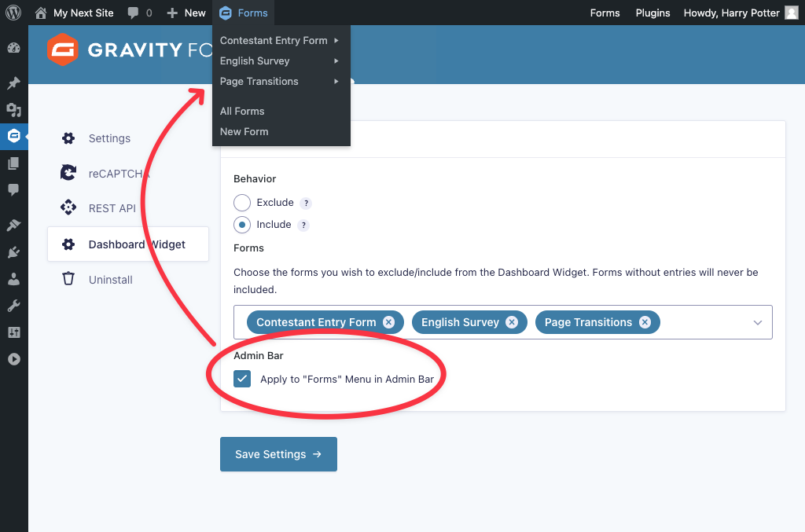Toggle Apply to Forms Menu checkbox

242,379
